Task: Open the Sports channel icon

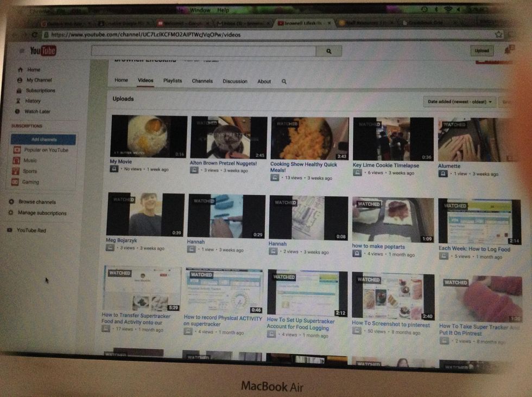Action: pyautogui.click(x=17, y=171)
